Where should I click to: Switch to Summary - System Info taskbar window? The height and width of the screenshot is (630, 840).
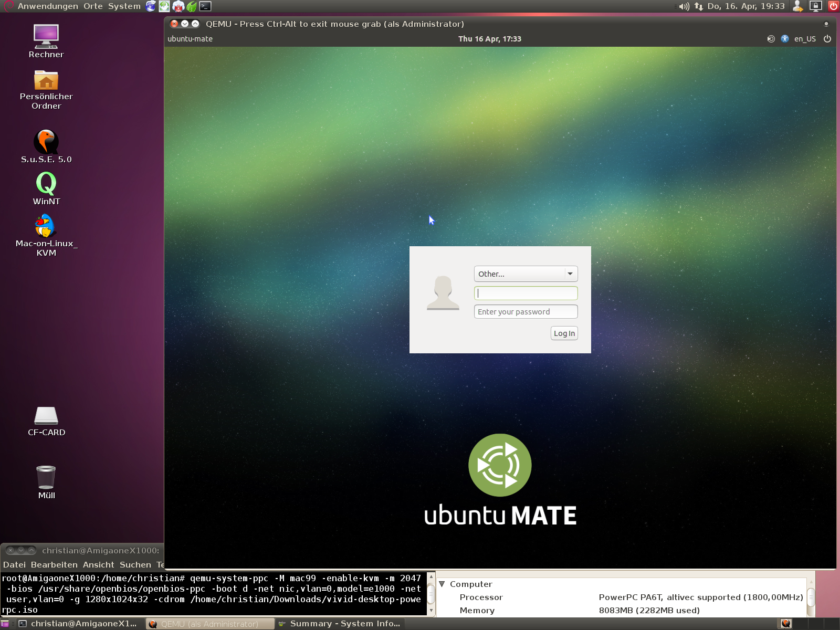pyautogui.click(x=340, y=624)
